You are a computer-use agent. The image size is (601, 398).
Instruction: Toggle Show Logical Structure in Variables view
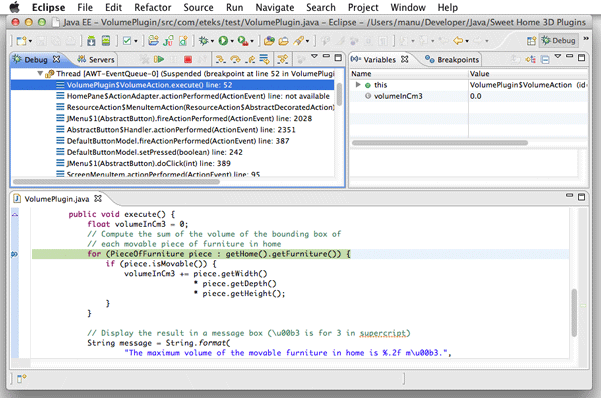pyautogui.click(x=531, y=59)
